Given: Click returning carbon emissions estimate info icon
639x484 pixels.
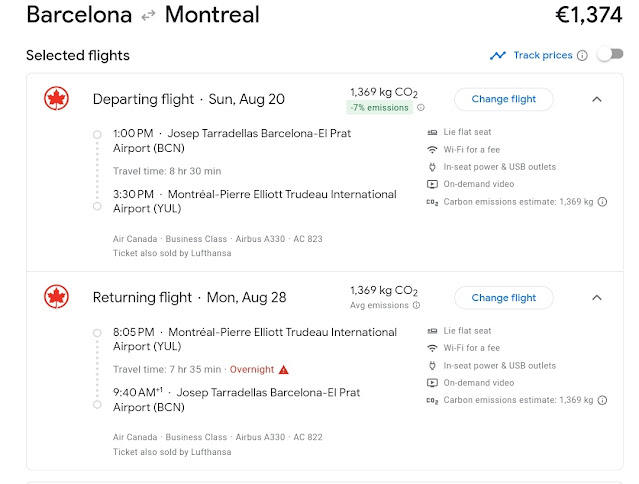Looking at the screenshot, I should [602, 400].
